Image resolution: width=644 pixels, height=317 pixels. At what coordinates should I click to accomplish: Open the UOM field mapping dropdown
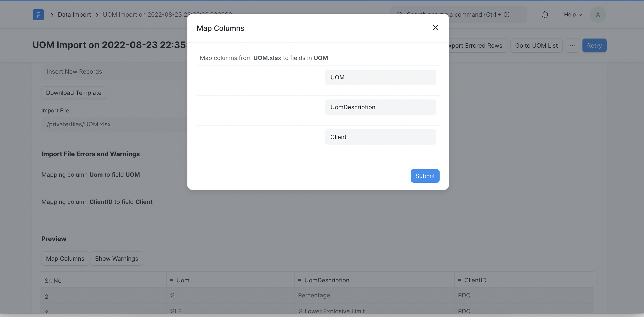[x=380, y=77]
